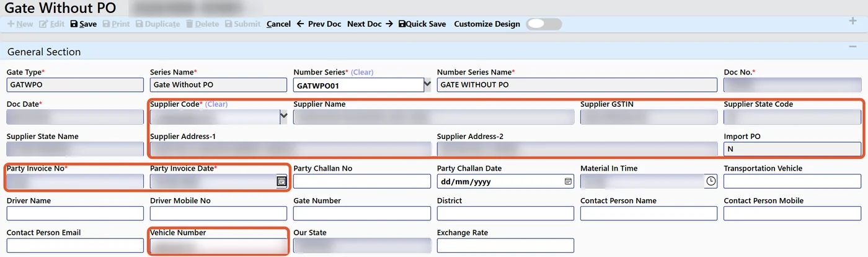Viewport: 868px width, 257px height.
Task: Click the Print toolbar button
Action: pyautogui.click(x=117, y=24)
